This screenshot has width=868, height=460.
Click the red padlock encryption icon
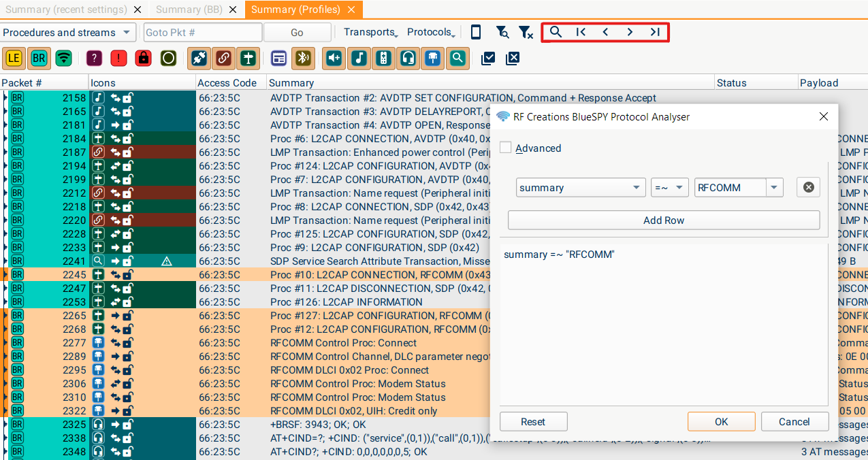tap(143, 59)
